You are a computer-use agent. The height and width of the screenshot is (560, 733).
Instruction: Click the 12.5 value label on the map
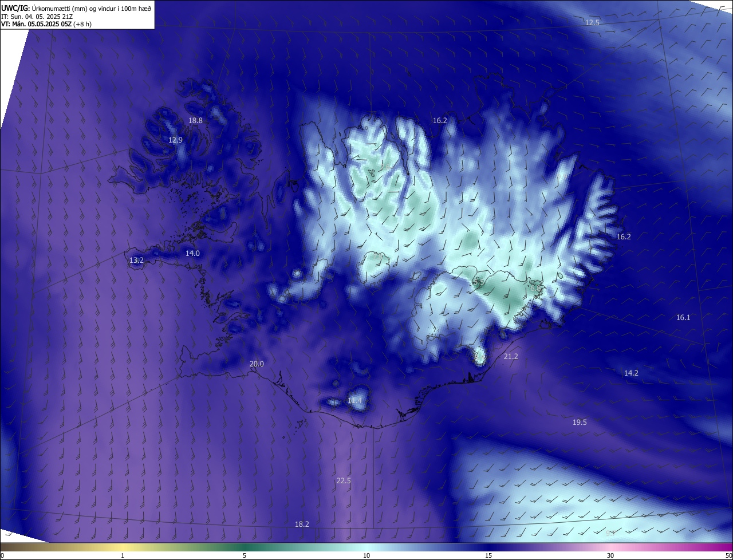tap(592, 22)
